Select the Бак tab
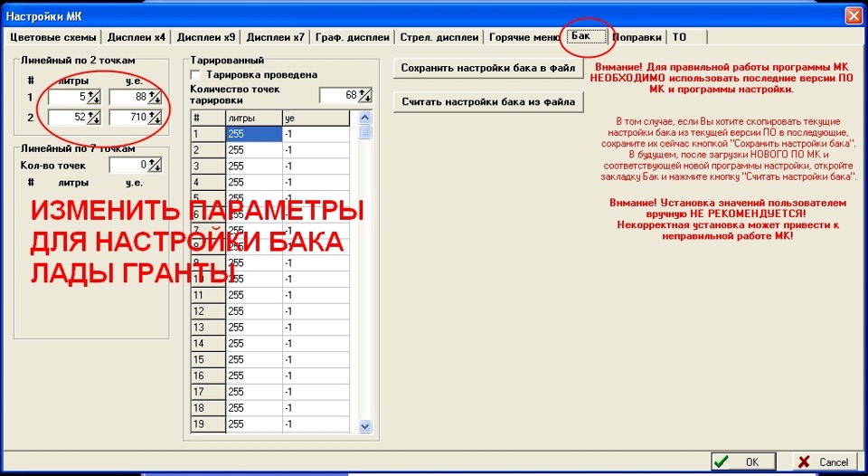 (x=586, y=36)
